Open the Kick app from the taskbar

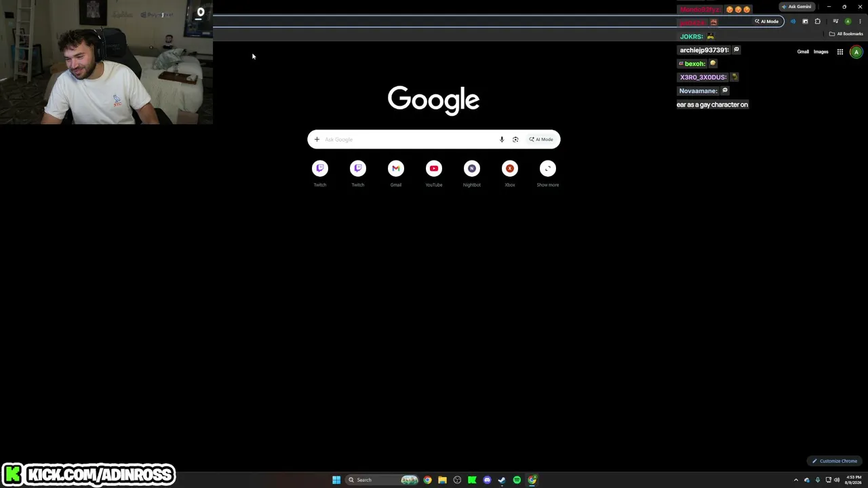tap(472, 480)
